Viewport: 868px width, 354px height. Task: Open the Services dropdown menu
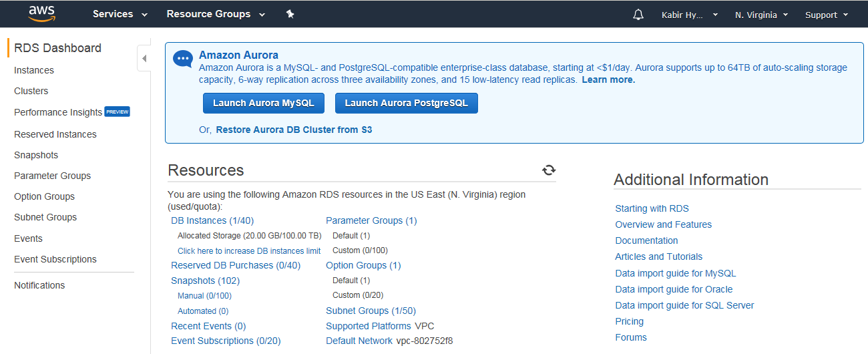point(120,14)
